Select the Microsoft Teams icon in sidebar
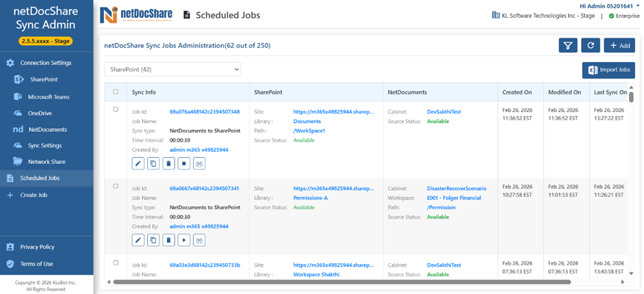Image resolution: width=644 pixels, height=294 pixels. (18, 97)
